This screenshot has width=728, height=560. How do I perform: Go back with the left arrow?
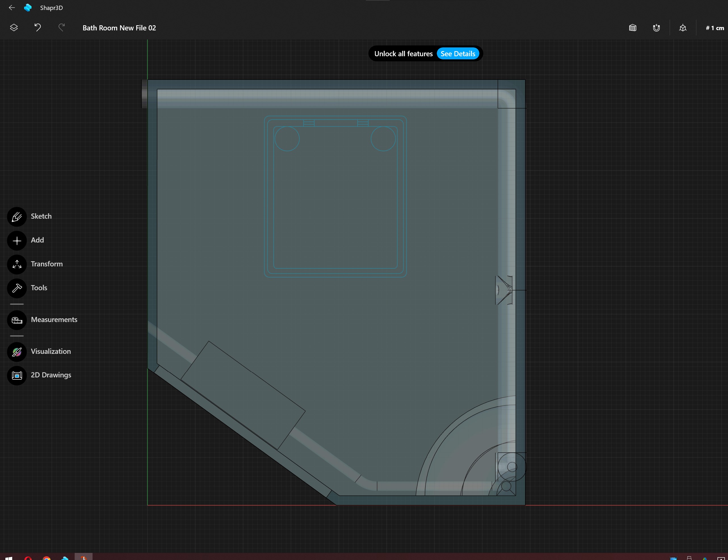pyautogui.click(x=12, y=8)
